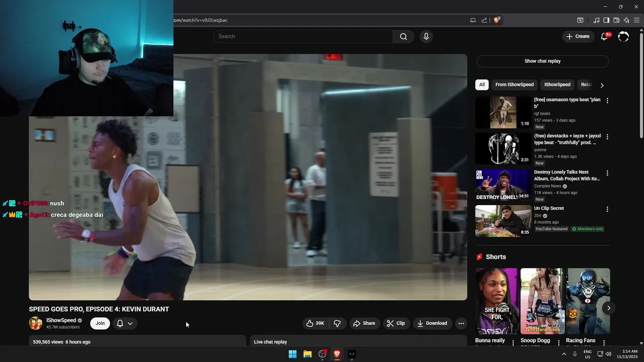Viewport: 644px width, 362px height.
Task: Click the browser address bar URL
Action: click(x=200, y=20)
